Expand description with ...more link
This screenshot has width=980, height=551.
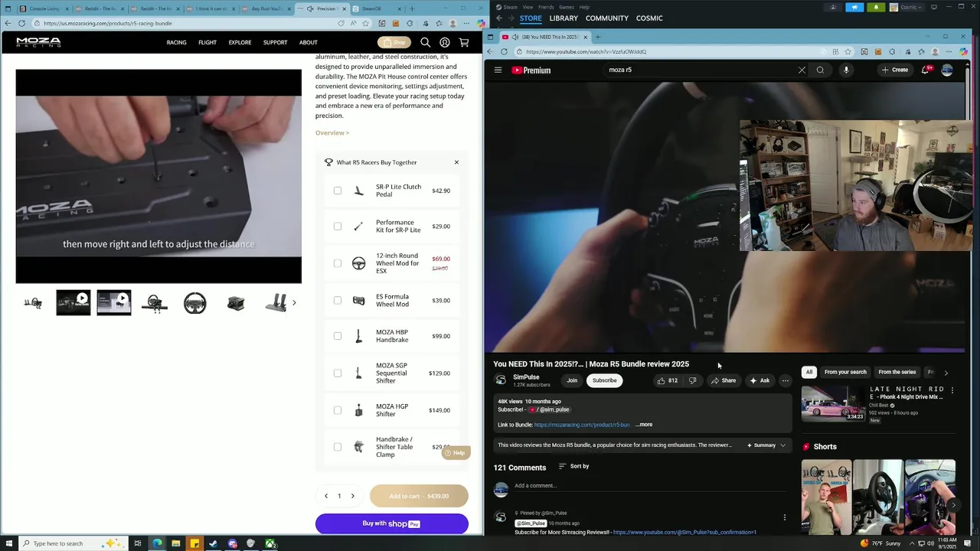coord(644,425)
